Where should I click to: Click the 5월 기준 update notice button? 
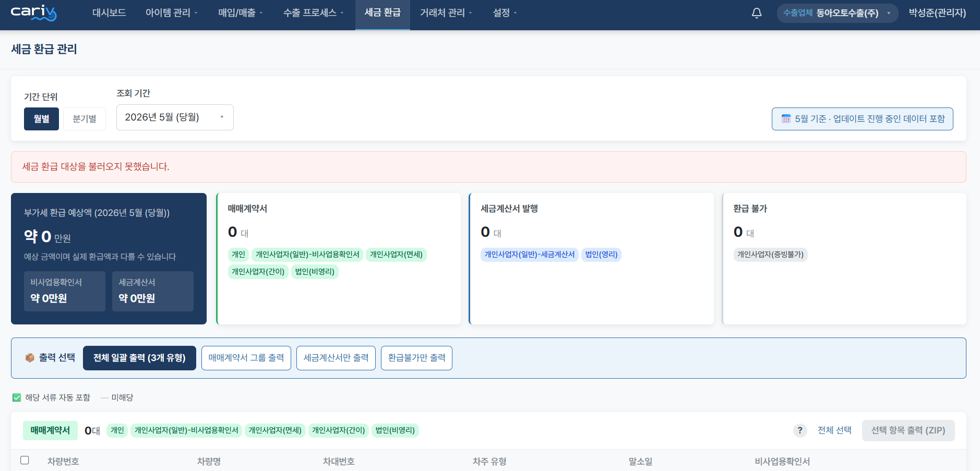coord(863,119)
